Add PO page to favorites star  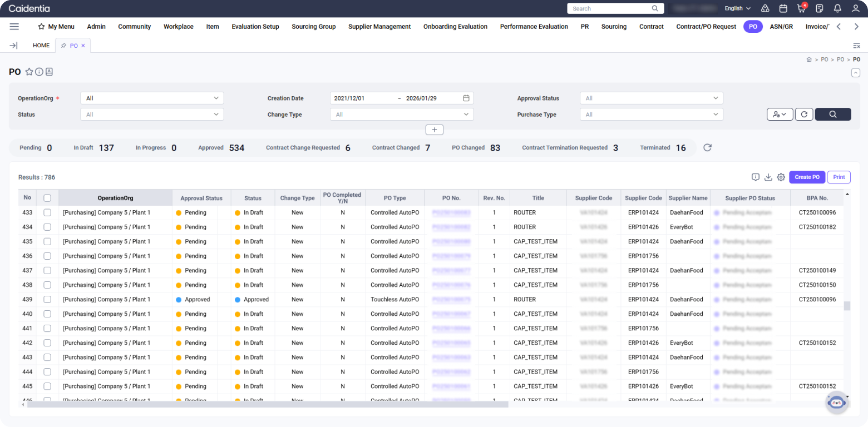[x=29, y=72]
